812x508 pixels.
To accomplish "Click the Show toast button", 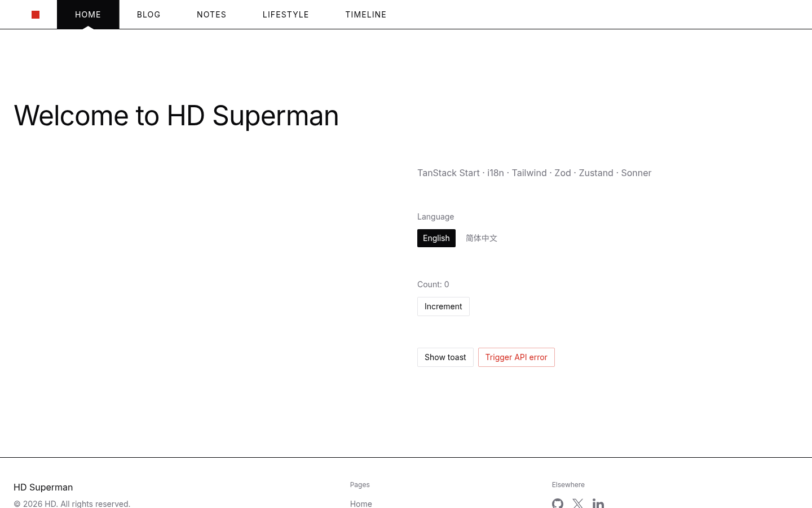I will coord(445,357).
